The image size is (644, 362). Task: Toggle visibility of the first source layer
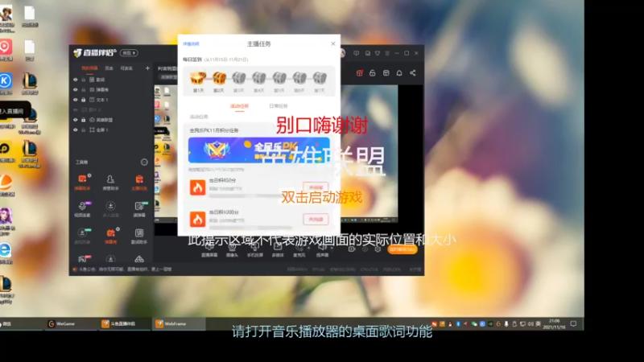pos(75,80)
